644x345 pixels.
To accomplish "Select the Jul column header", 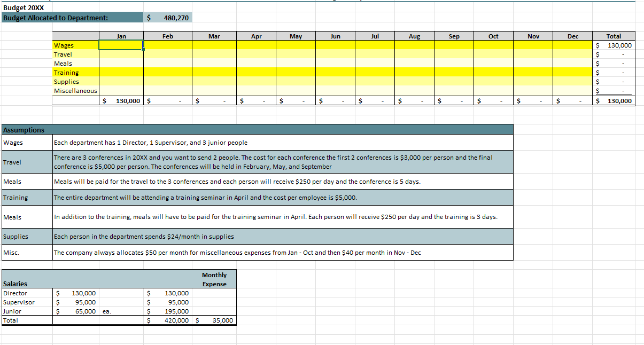I will tap(375, 36).
